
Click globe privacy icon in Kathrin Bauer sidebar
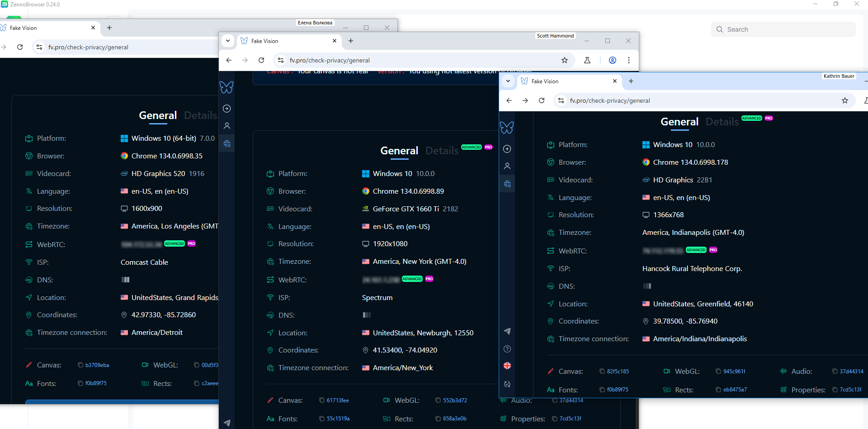507,184
